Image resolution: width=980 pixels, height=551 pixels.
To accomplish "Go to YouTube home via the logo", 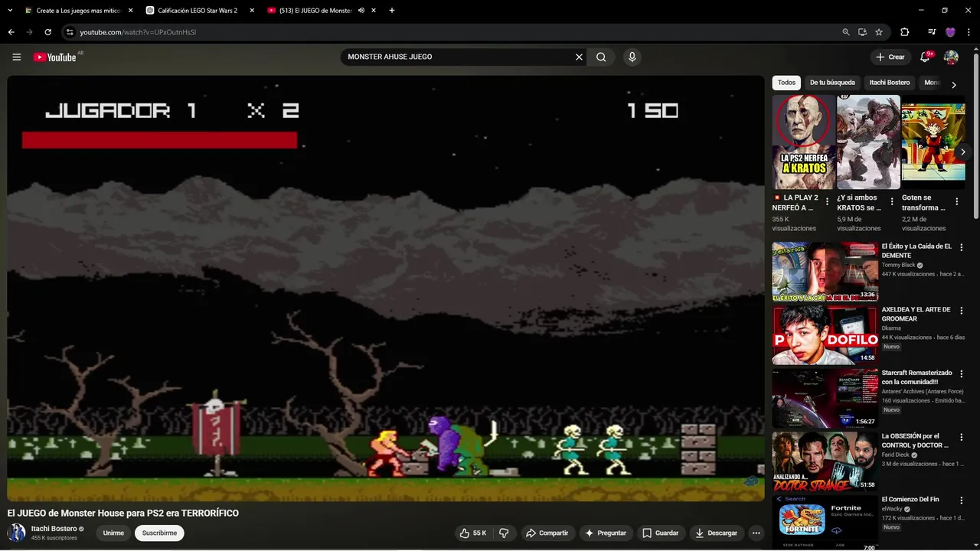I will click(x=54, y=57).
